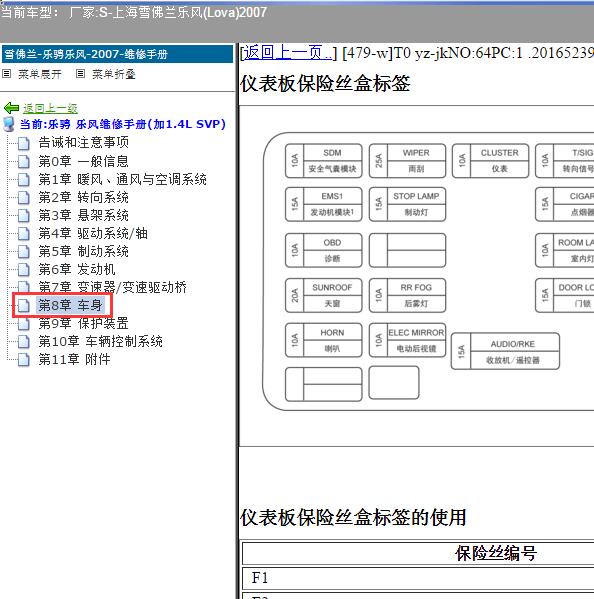The height and width of the screenshot is (599, 594).
Task: Expand all menus with 菜单展开
Action: pos(40,74)
